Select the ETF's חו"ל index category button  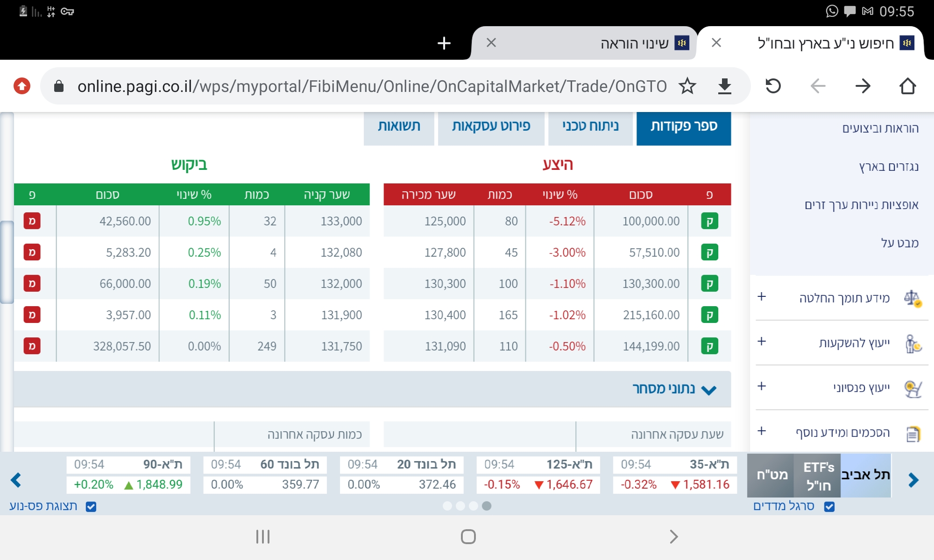pyautogui.click(x=817, y=476)
